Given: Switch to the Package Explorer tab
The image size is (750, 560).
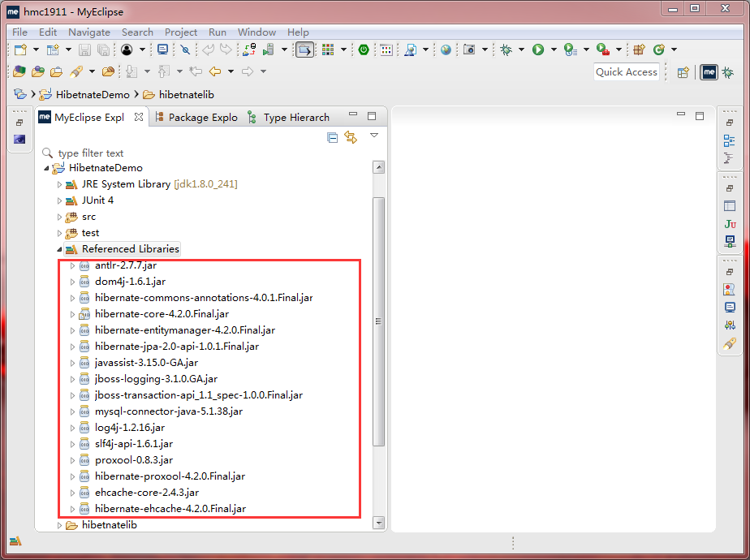Looking at the screenshot, I should coord(196,117).
